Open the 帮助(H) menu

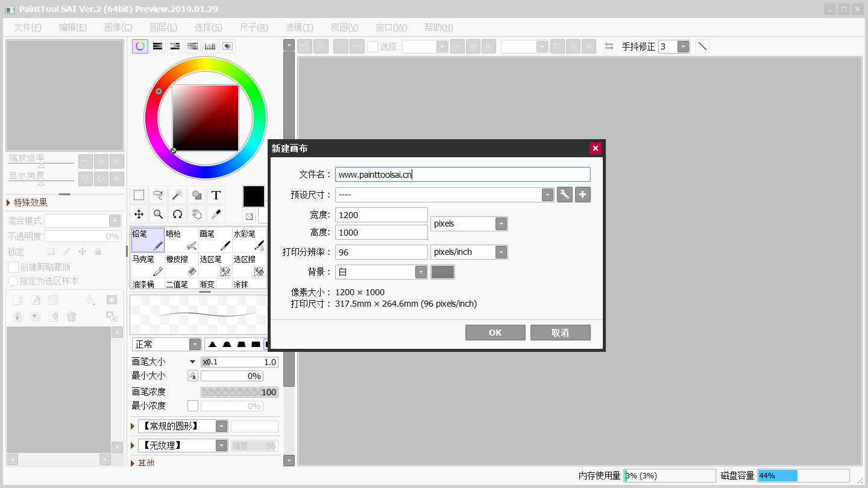coord(439,27)
